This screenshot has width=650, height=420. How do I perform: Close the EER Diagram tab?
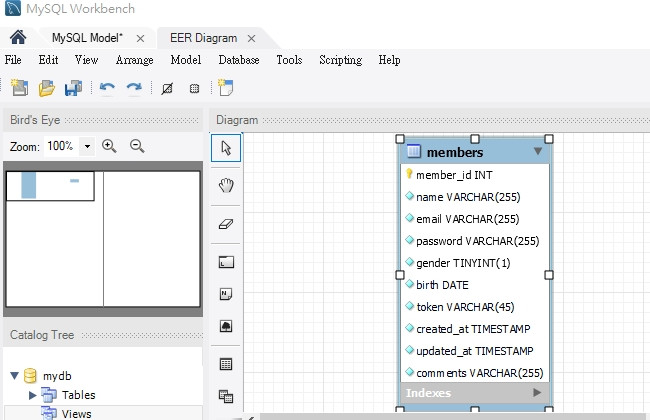251,39
